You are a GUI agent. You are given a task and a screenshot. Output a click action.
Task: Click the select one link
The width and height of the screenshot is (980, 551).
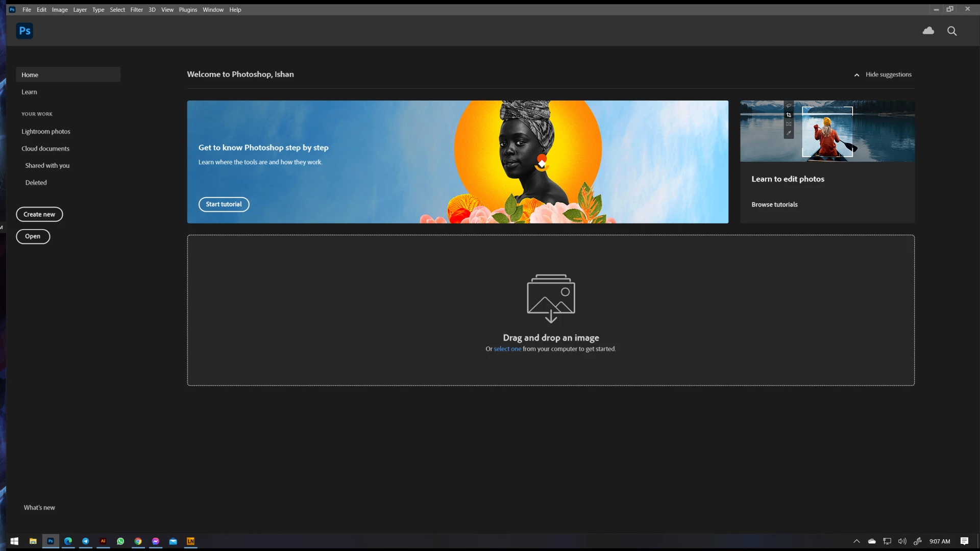(x=507, y=349)
